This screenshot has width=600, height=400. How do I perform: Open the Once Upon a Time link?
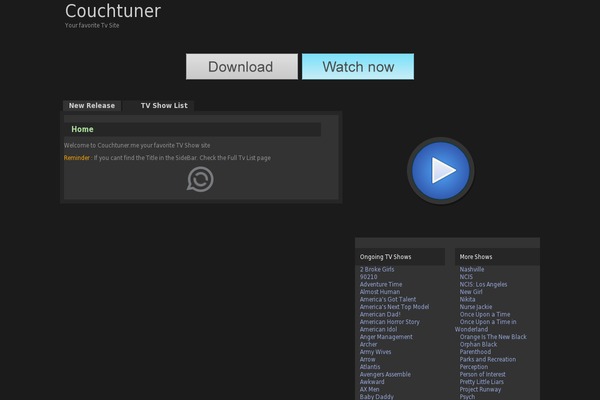point(485,314)
